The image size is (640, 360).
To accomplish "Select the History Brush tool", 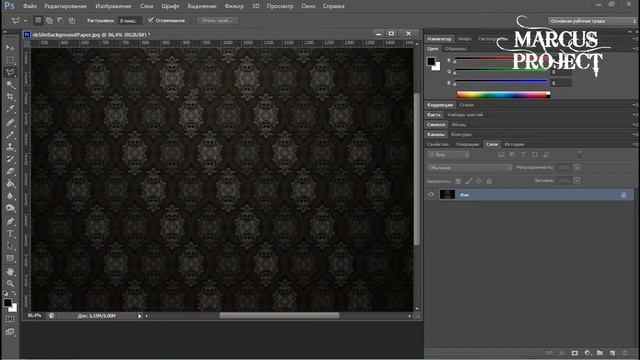I will (10, 159).
